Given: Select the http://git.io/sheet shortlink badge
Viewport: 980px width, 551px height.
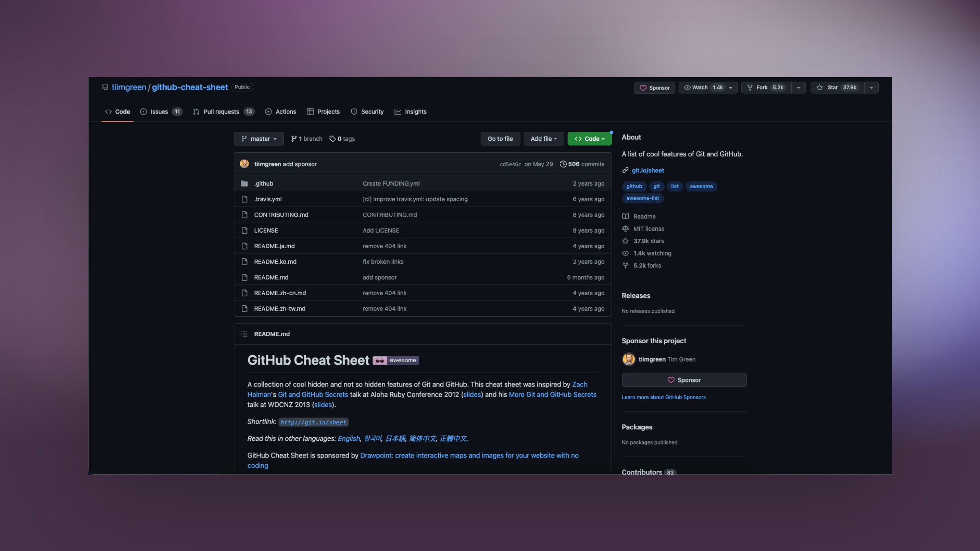Looking at the screenshot, I should coord(313,422).
